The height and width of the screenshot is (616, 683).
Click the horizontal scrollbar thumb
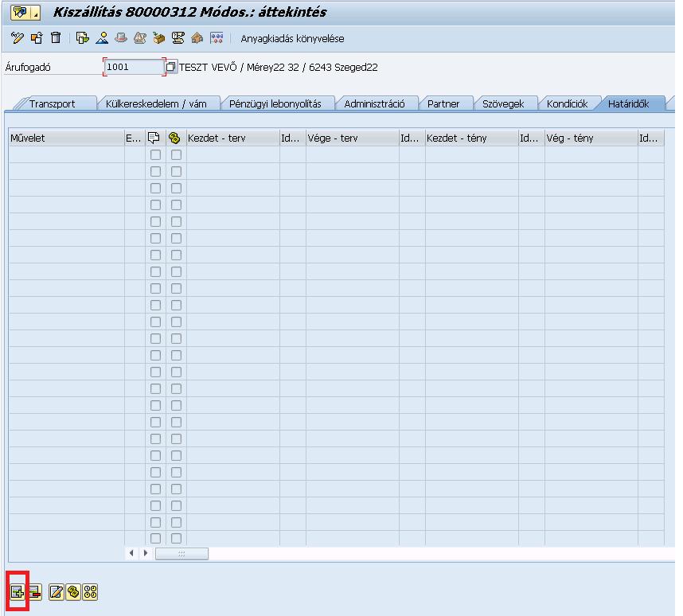click(x=181, y=554)
